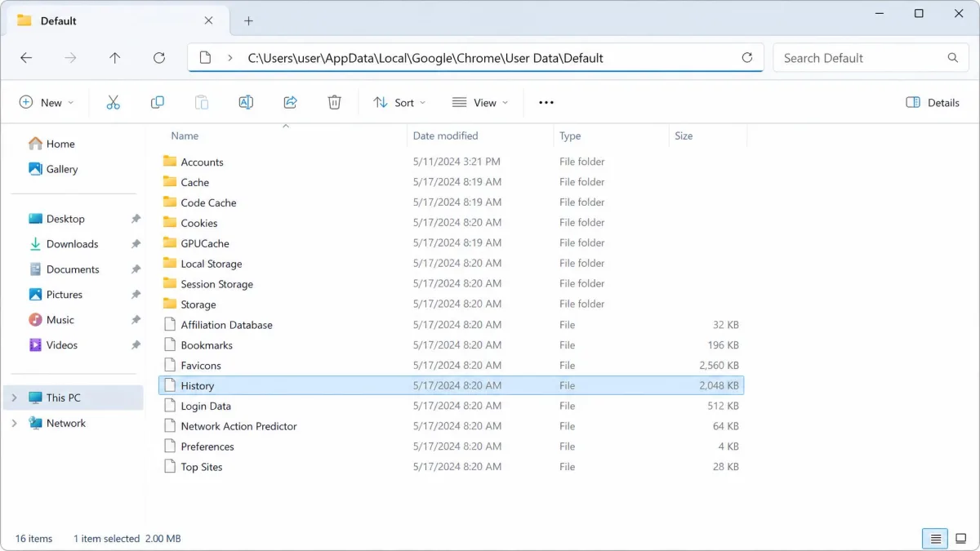Unpin Videos using its pin icon
This screenshot has width=980, height=551.
click(x=136, y=345)
